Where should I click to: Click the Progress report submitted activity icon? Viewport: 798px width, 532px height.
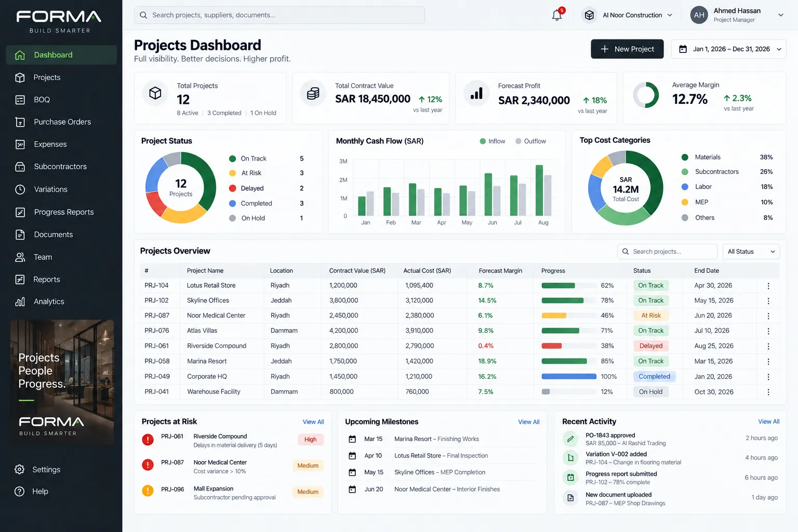[570, 477]
